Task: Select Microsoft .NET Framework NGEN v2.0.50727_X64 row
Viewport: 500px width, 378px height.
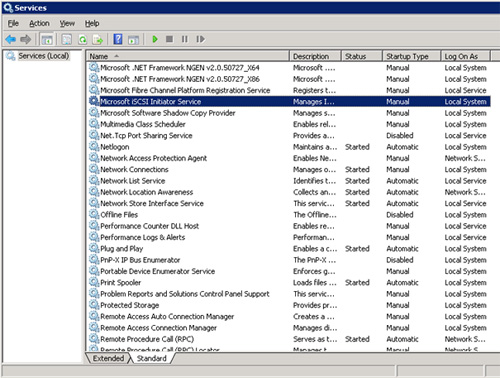Action: (x=289, y=68)
